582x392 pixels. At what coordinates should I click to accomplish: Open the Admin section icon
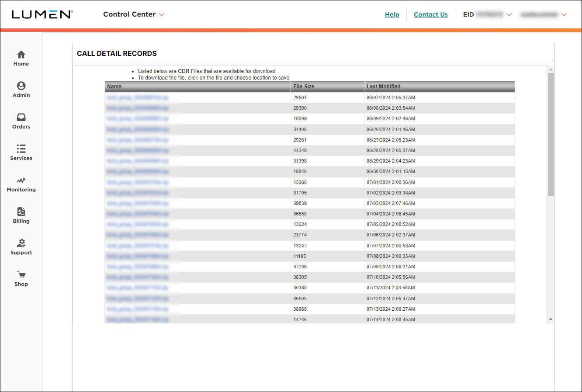pyautogui.click(x=21, y=86)
